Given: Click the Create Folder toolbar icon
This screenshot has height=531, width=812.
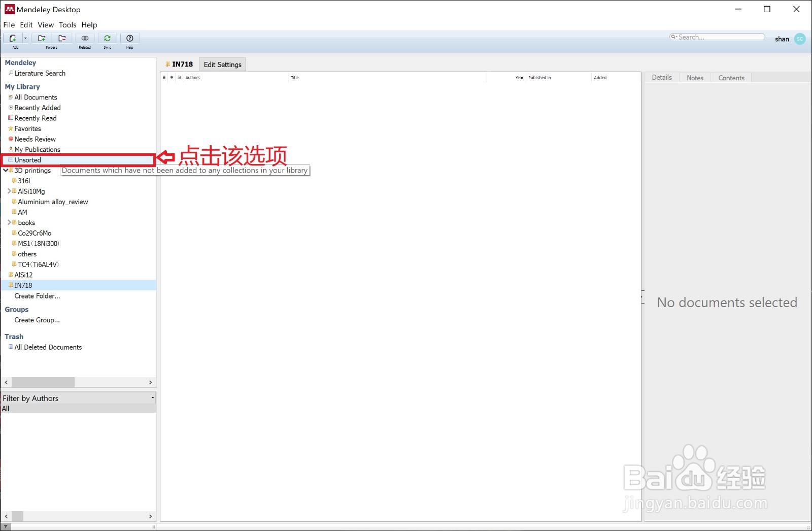Looking at the screenshot, I should pyautogui.click(x=42, y=38).
